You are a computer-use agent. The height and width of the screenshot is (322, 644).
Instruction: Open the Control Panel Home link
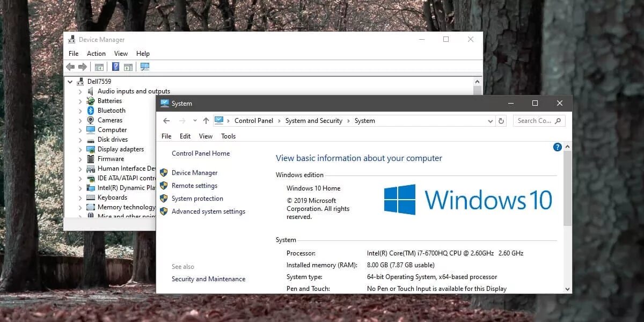tap(201, 153)
